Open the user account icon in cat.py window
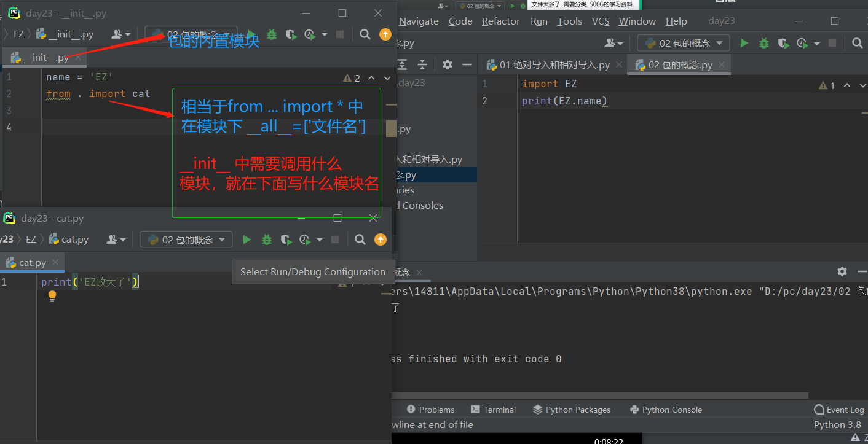 point(114,240)
